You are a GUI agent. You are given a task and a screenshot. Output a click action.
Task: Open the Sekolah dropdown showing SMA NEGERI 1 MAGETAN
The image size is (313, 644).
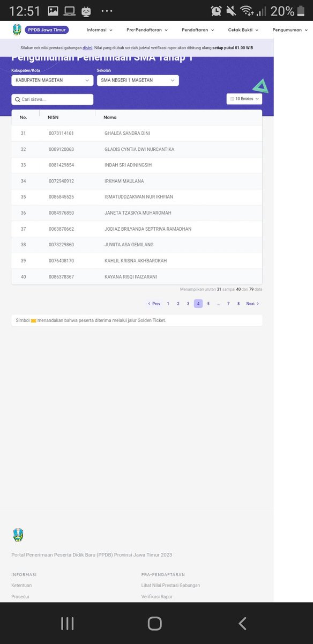point(138,80)
